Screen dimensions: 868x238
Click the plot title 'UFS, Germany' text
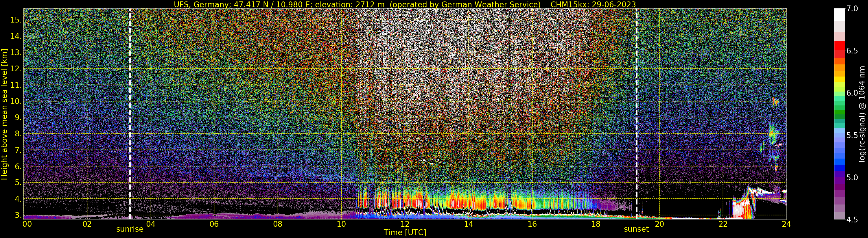[202, 4]
